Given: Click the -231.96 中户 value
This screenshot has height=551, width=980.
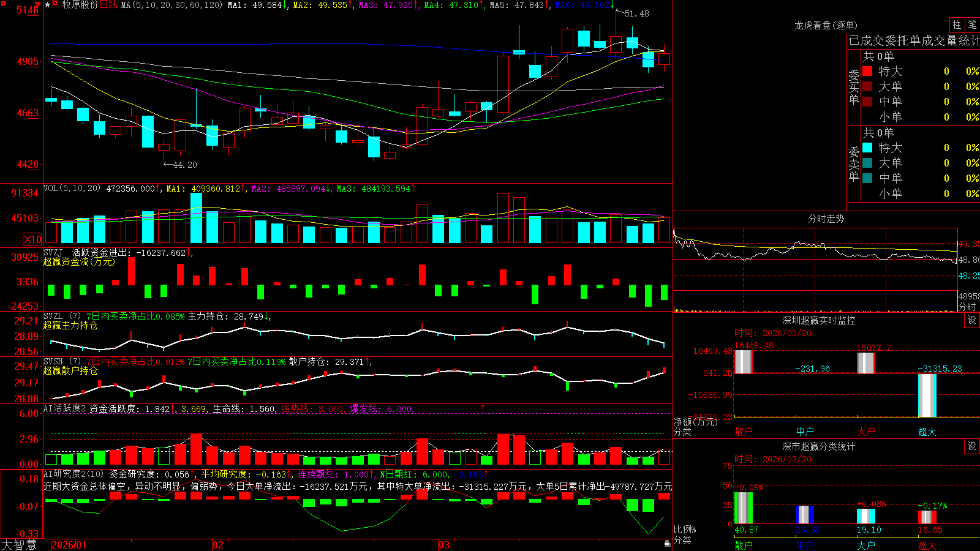Looking at the screenshot, I should (x=813, y=369).
